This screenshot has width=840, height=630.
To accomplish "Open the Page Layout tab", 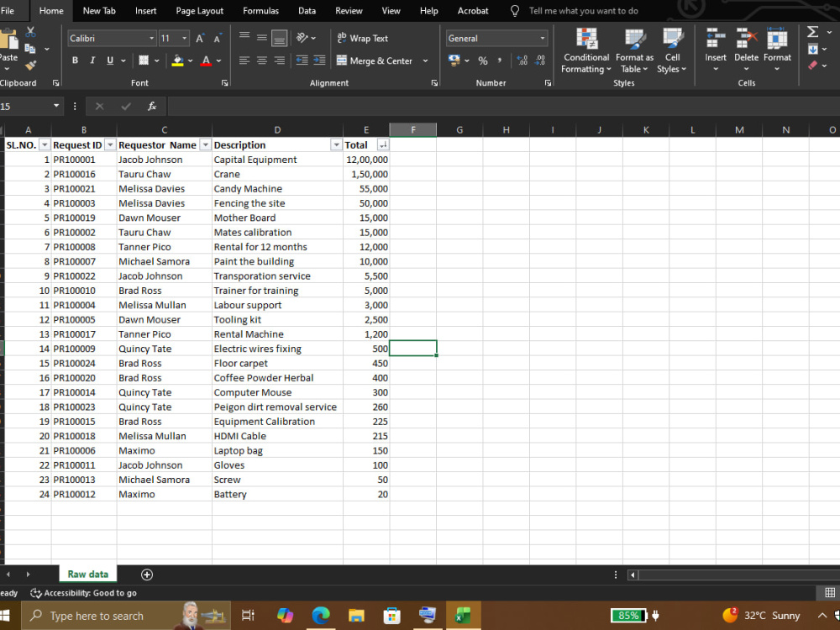I will pyautogui.click(x=199, y=11).
